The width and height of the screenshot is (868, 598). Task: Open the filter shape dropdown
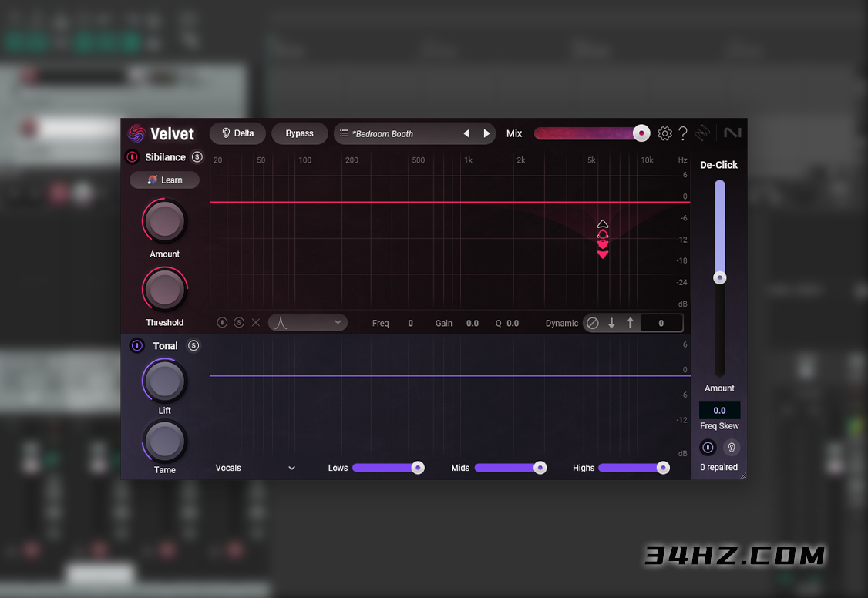(x=308, y=323)
